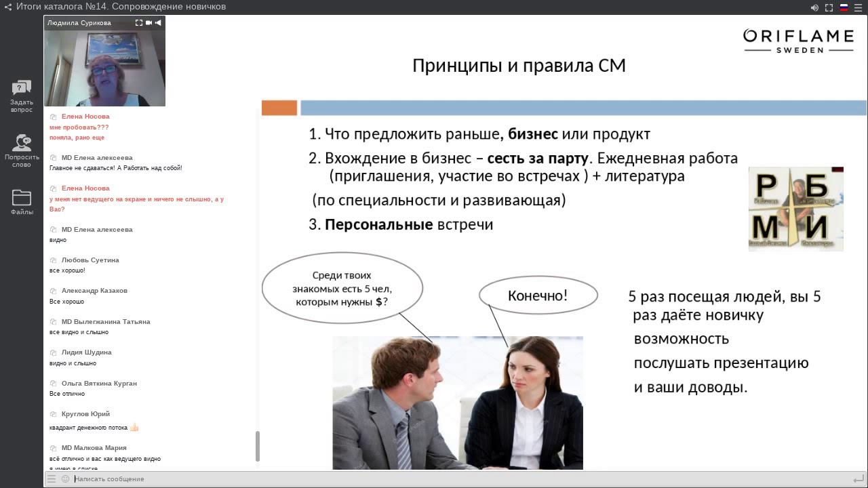Click the message icon beside Елена Носова 'у меня нет ведущего'
The width and height of the screenshot is (868, 488).
(x=54, y=188)
